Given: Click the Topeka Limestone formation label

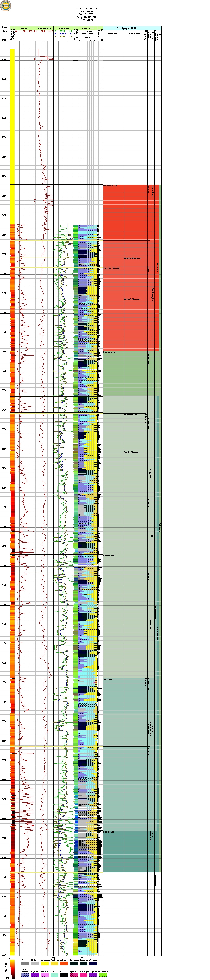Looking at the screenshot, I should tap(132, 452).
